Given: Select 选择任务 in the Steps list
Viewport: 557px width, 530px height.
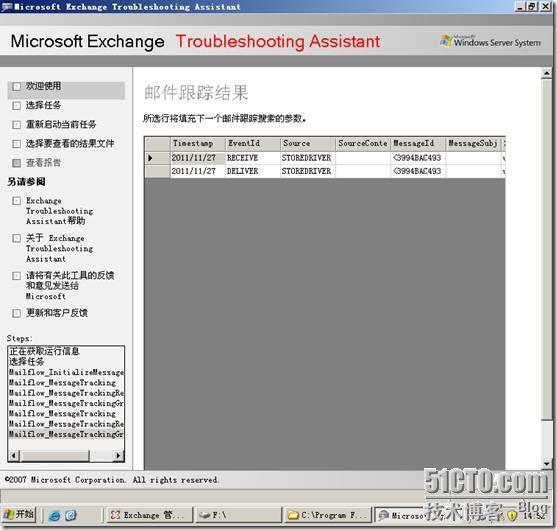Looking at the screenshot, I should pyautogui.click(x=66, y=362).
